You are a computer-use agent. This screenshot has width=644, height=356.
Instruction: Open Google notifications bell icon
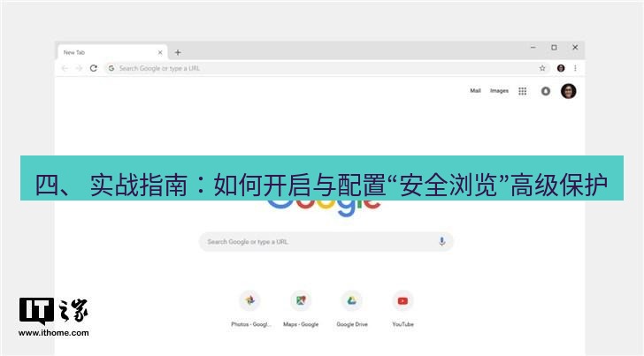coord(546,91)
